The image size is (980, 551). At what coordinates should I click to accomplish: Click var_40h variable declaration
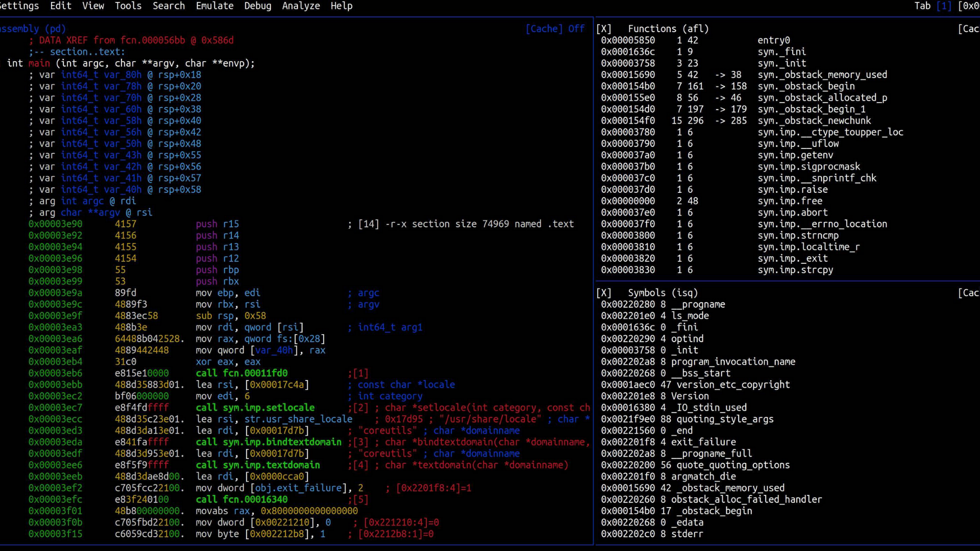tap(115, 189)
